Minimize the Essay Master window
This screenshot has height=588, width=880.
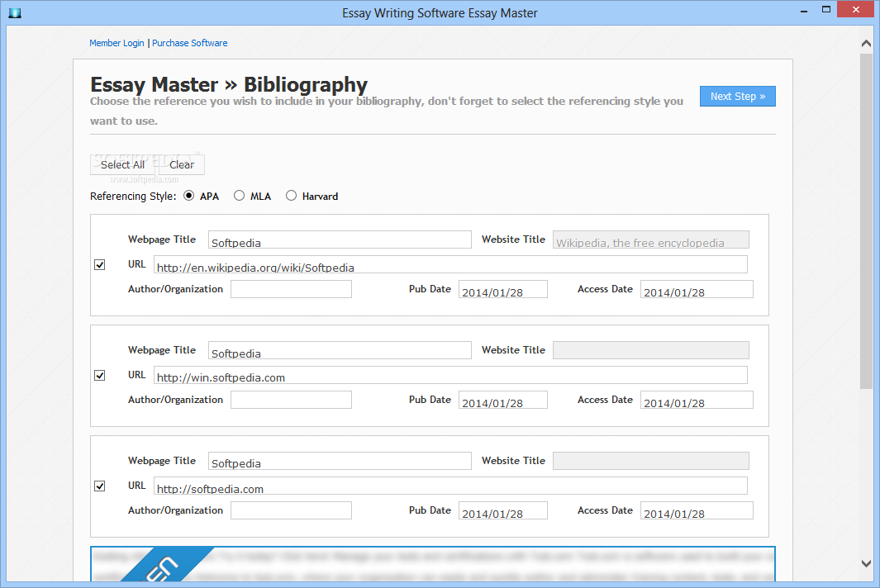804,10
